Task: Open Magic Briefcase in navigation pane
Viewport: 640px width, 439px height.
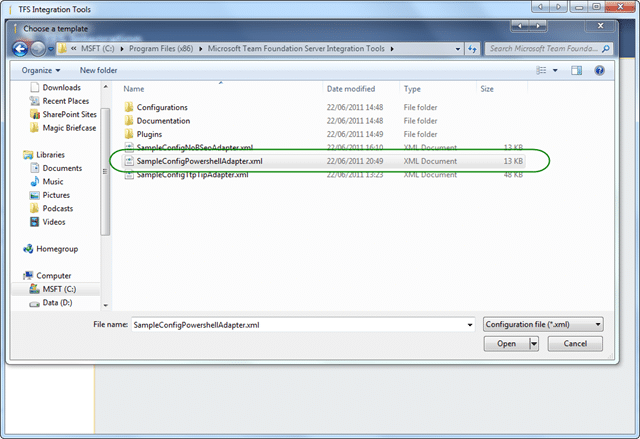Action: (69, 128)
